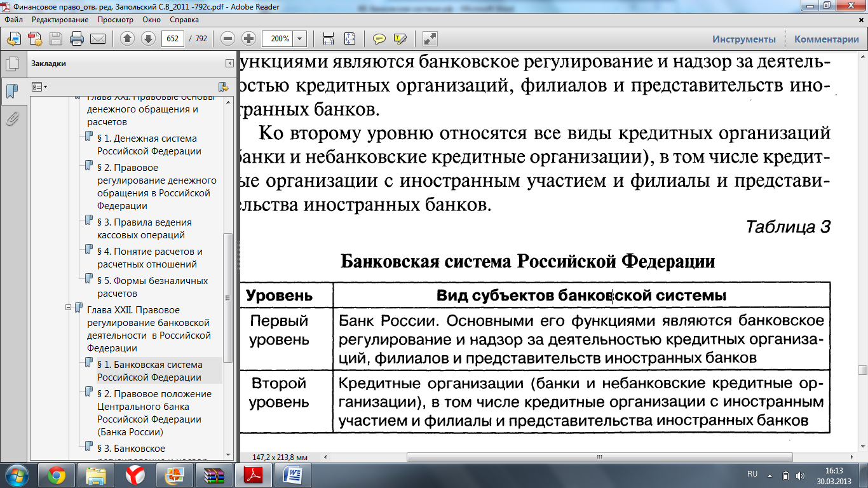Open bookmark options dropdown menu
Image resolution: width=868 pixels, height=488 pixels.
click(x=39, y=86)
